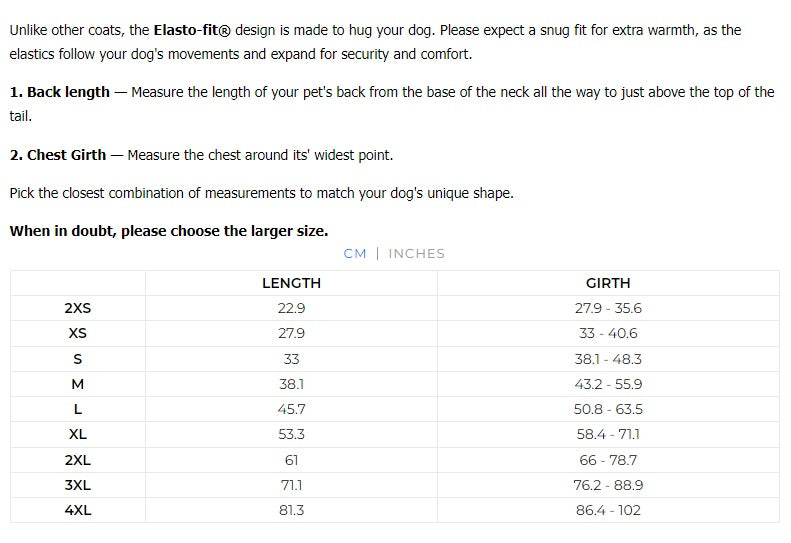This screenshot has height=543, width=791.
Task: Select the 3XL size row label
Action: pyautogui.click(x=78, y=485)
